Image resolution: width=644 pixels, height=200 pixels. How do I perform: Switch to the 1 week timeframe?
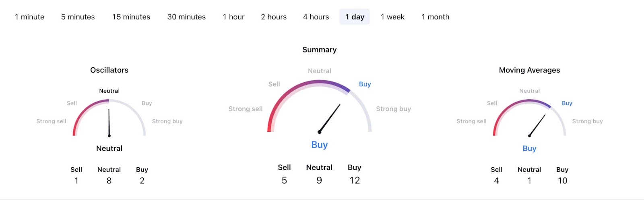pyautogui.click(x=392, y=17)
